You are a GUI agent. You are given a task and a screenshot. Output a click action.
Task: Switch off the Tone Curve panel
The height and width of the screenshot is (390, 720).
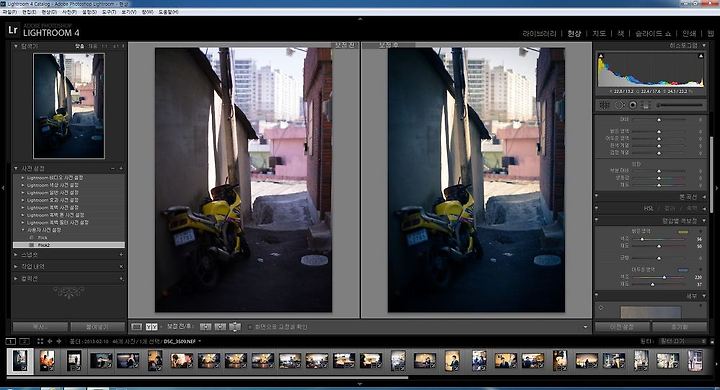[597, 197]
